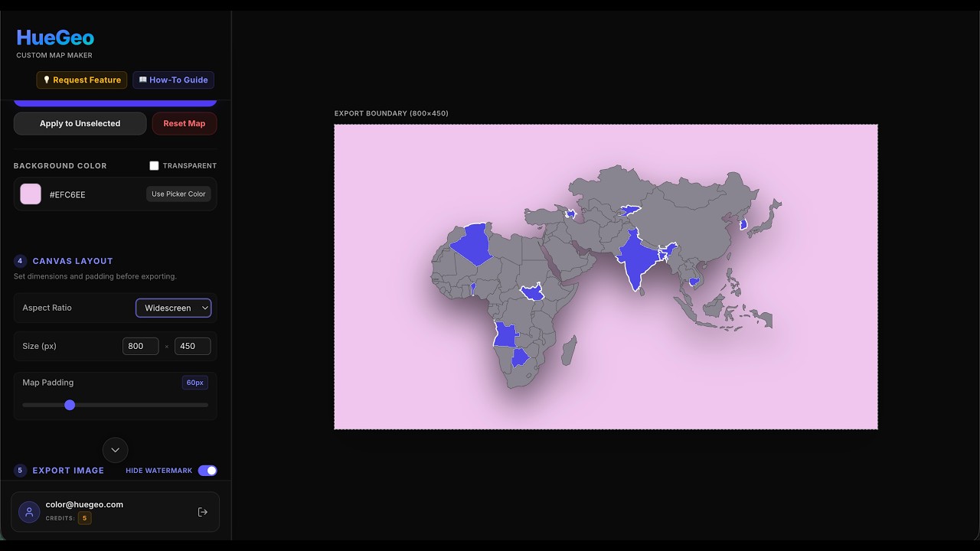980x551 pixels.
Task: Click the HueGeo logo
Action: (x=55, y=37)
